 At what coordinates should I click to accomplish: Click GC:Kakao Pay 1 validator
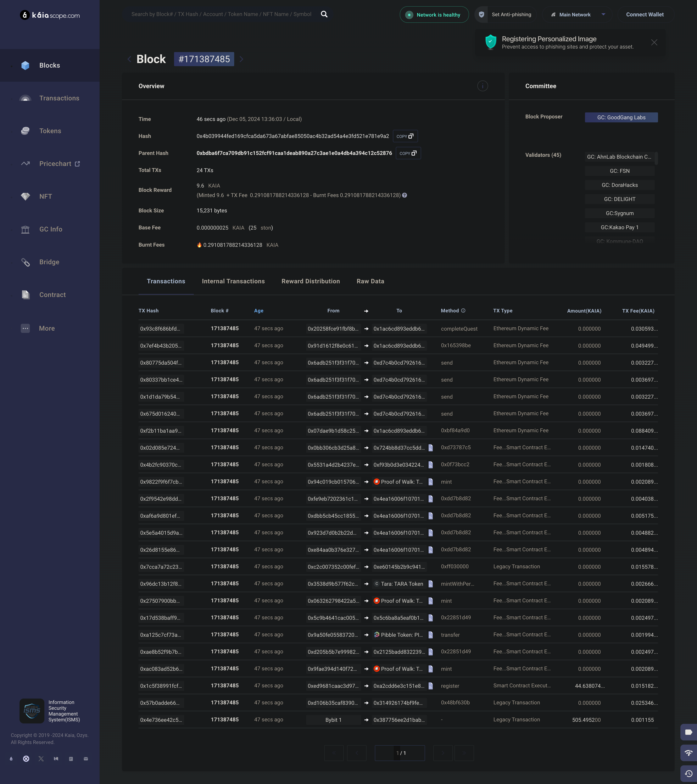[619, 228]
